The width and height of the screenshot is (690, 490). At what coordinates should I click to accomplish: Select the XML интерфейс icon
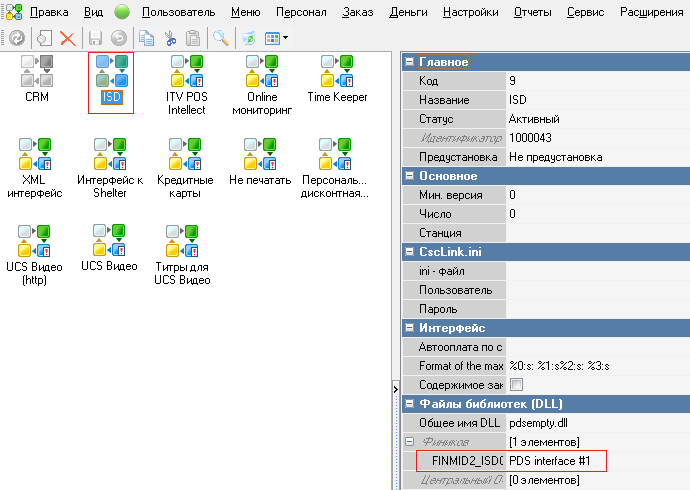33,154
